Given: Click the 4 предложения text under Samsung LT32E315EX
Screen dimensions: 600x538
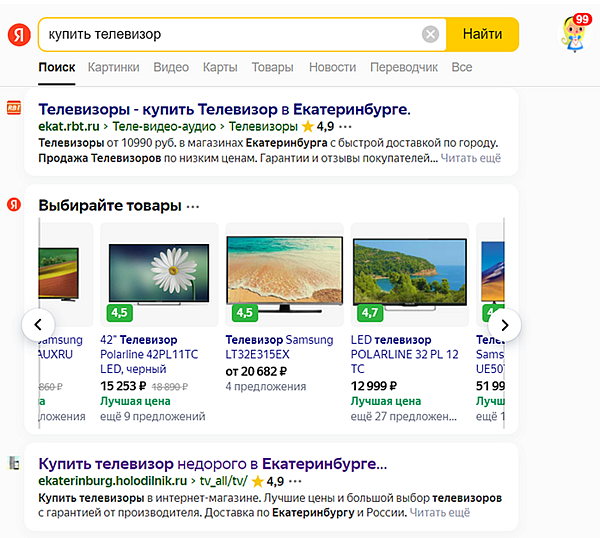Looking at the screenshot, I should coord(266,386).
